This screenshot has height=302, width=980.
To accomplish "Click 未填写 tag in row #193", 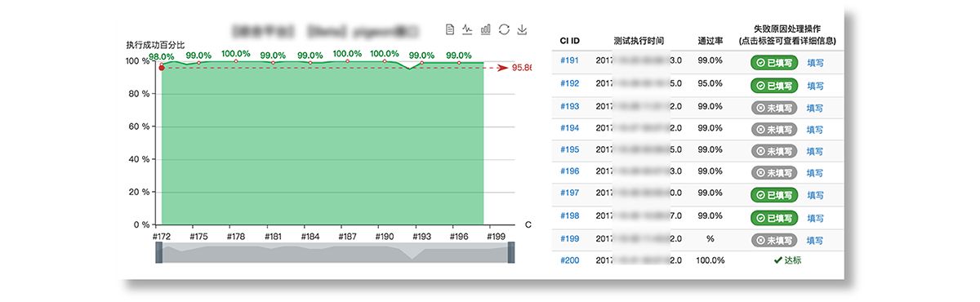I will 773,108.
